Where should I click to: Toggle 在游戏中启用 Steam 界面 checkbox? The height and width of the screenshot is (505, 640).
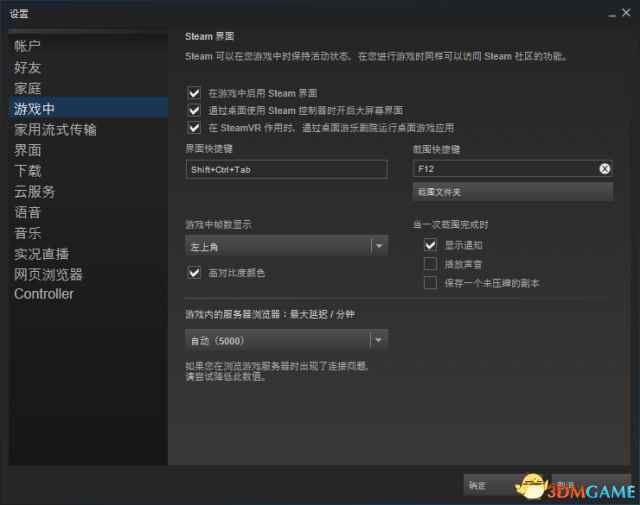click(194, 93)
